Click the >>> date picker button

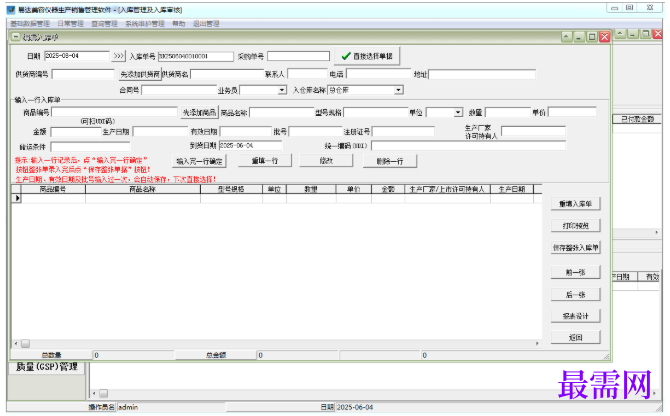point(118,56)
